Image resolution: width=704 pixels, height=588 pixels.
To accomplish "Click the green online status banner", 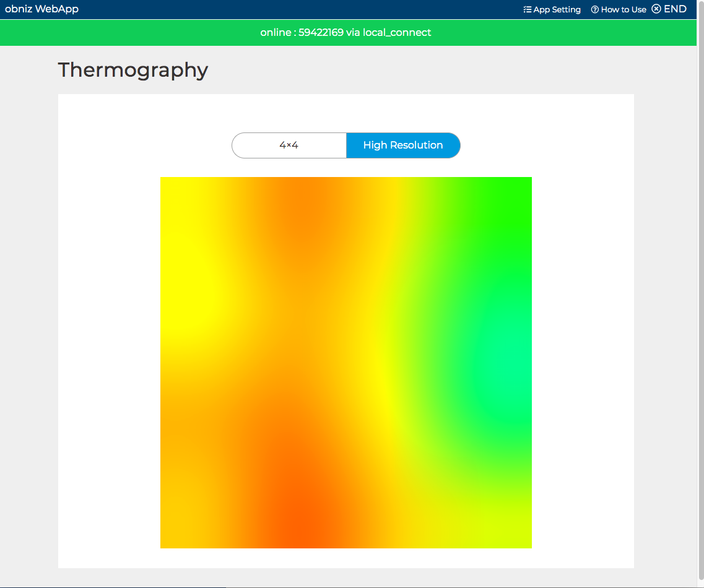I will tap(155, 33).
